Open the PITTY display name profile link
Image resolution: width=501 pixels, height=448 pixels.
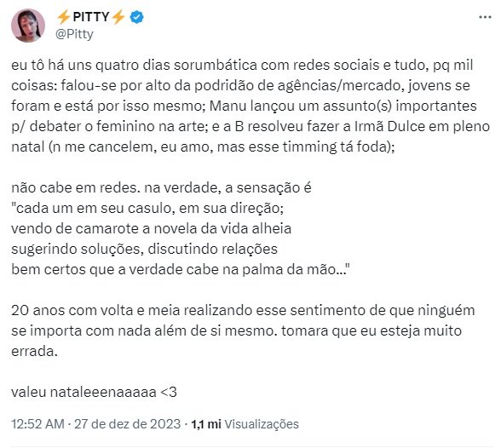pyautogui.click(x=91, y=17)
